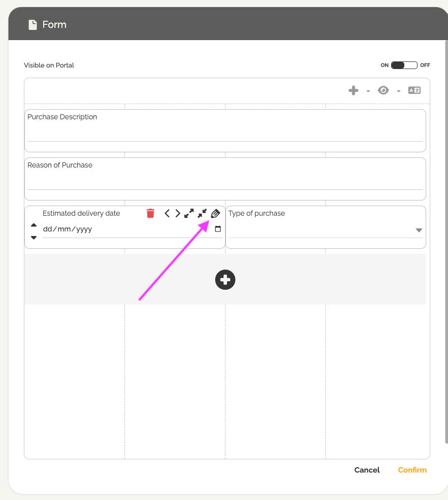448x500 pixels.
Task: Click the Purchase Description input field
Action: point(225,134)
